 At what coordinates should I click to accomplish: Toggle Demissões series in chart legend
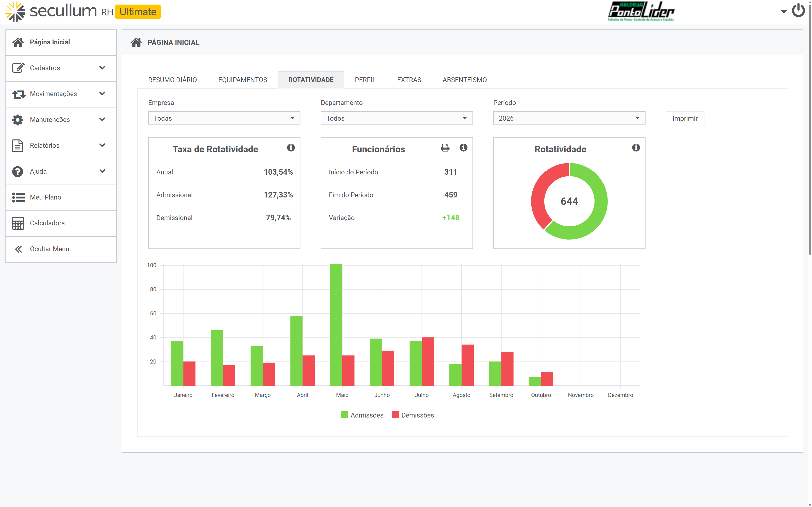pyautogui.click(x=413, y=415)
